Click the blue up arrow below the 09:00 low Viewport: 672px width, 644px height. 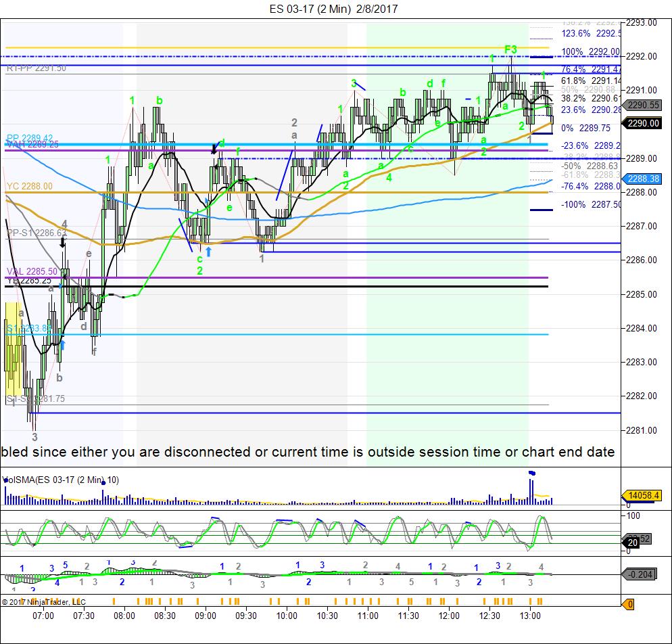click(208, 251)
